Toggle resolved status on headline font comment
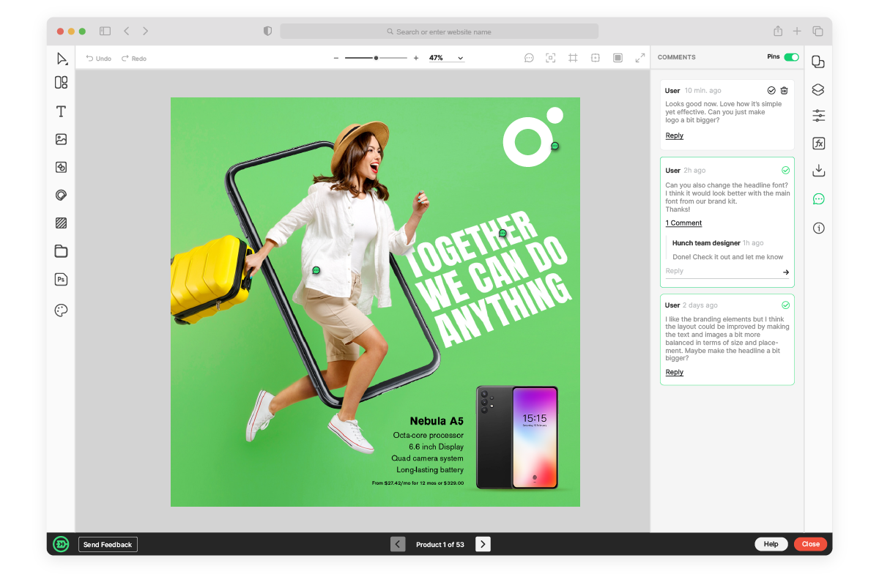Viewport: 879px width, 588px height. point(785,170)
